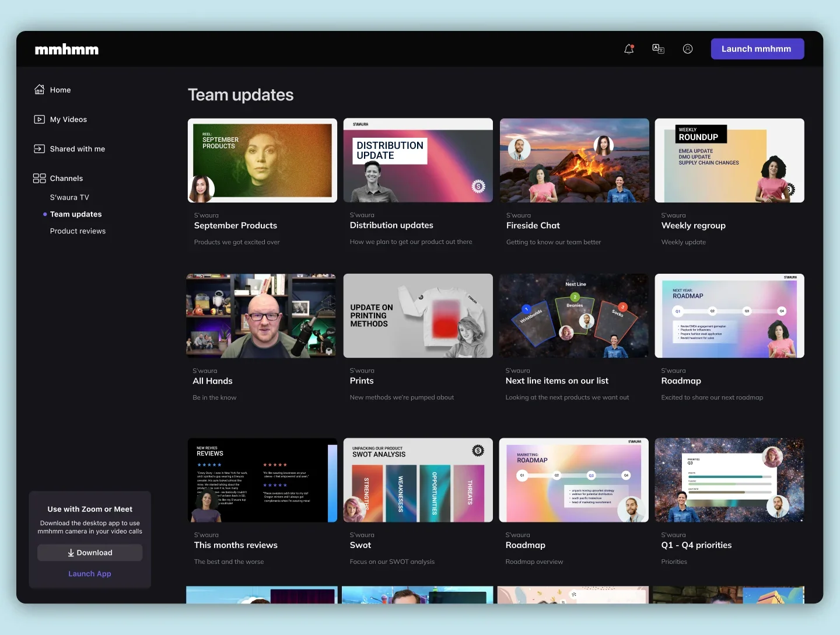Click "The best and the worse" description
This screenshot has height=635, width=840.
coord(229,561)
